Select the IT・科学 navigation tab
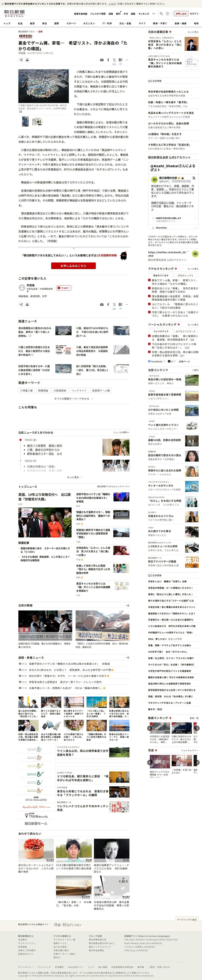Screen dimensions: 202x980 pyautogui.click(x=107, y=23)
